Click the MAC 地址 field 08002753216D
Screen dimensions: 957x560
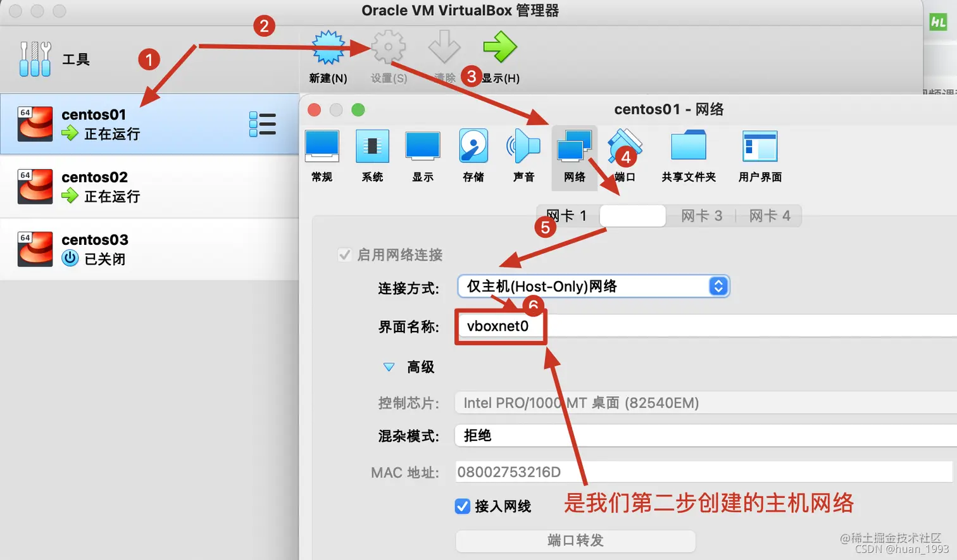(x=704, y=472)
